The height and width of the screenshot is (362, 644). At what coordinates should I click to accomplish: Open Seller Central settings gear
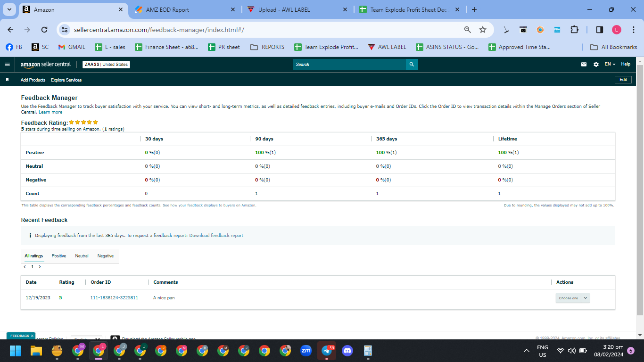click(596, 64)
